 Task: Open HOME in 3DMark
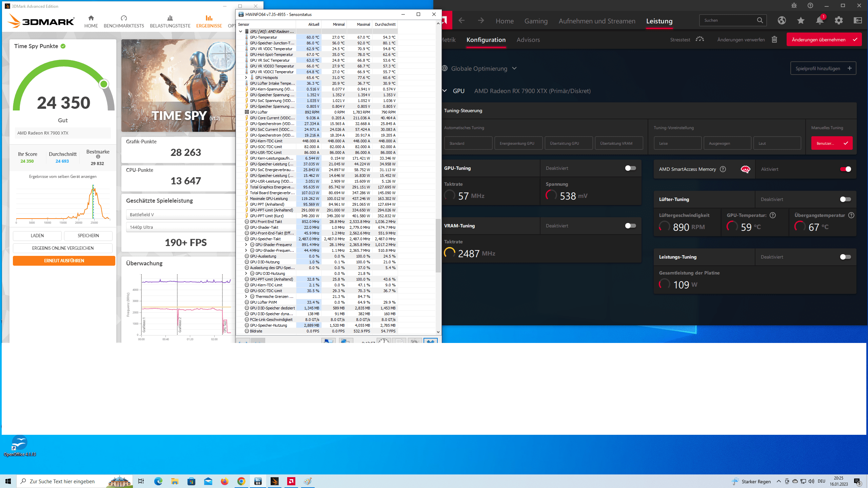tap(91, 22)
